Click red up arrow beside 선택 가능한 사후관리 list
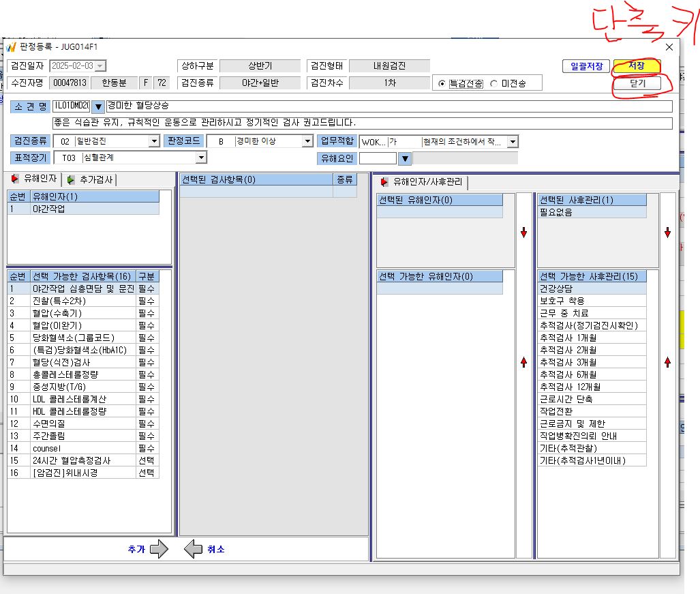700x594 pixels. point(667,361)
